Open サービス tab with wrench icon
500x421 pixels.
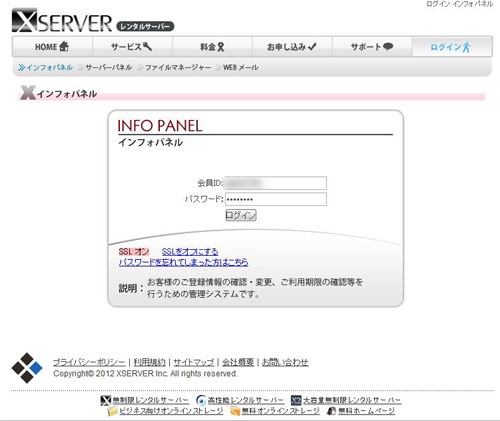132,47
